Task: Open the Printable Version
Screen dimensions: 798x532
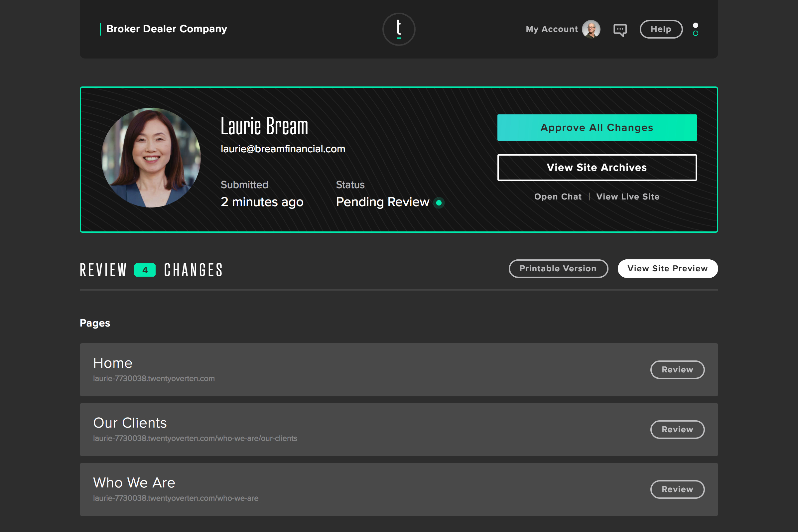Action: click(558, 269)
